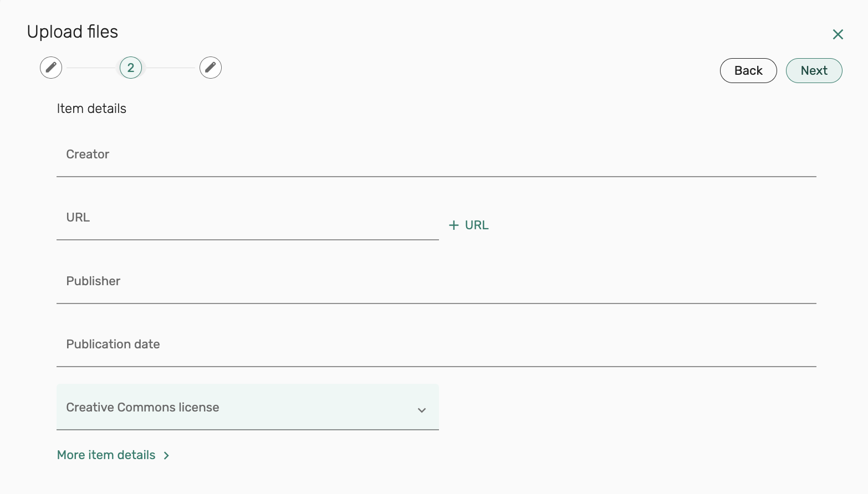Click the Upload files dialog title
The image size is (868, 494).
[73, 32]
